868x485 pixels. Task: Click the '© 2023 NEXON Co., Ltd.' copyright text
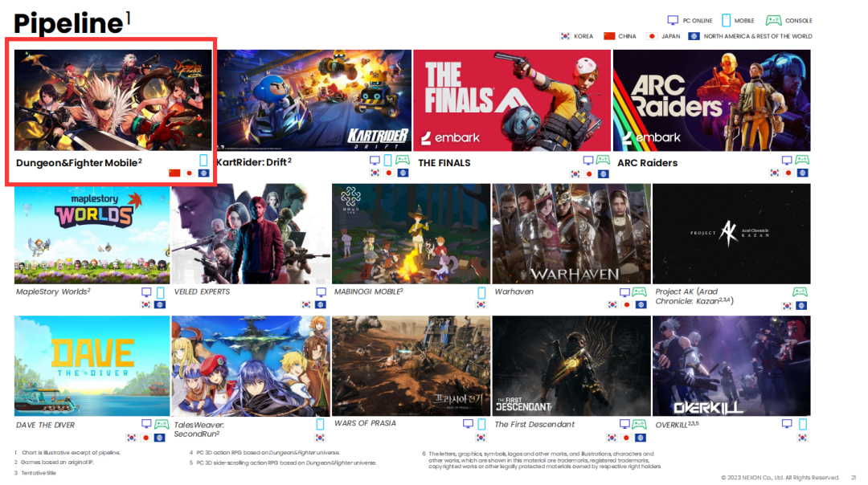click(x=780, y=477)
